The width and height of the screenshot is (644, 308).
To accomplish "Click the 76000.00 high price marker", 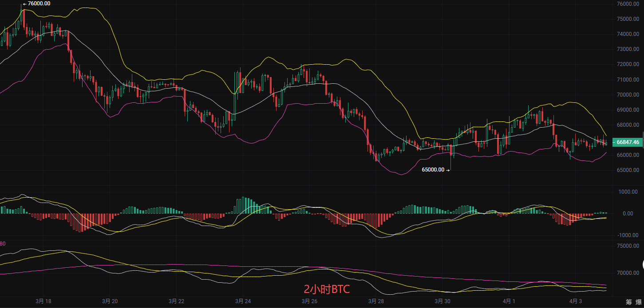I will pos(39,4).
